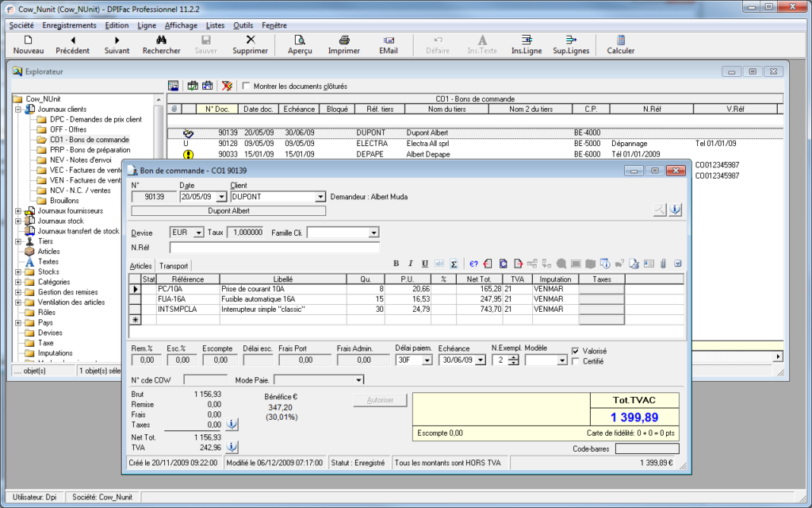Apply bold with the B icon

tap(396, 264)
